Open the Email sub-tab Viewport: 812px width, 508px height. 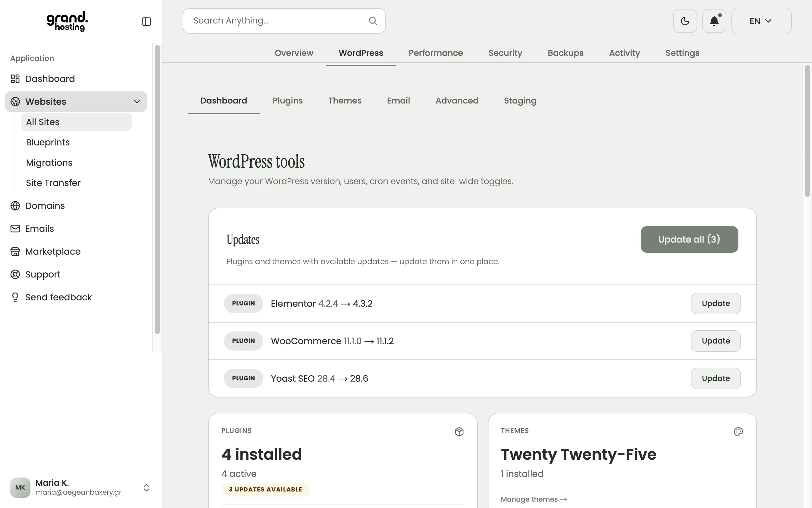pos(398,100)
